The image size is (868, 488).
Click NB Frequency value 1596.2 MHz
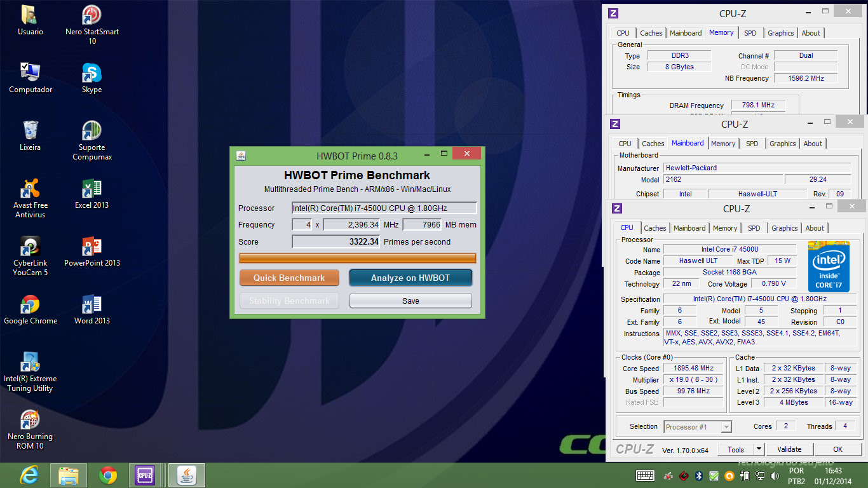(x=806, y=78)
